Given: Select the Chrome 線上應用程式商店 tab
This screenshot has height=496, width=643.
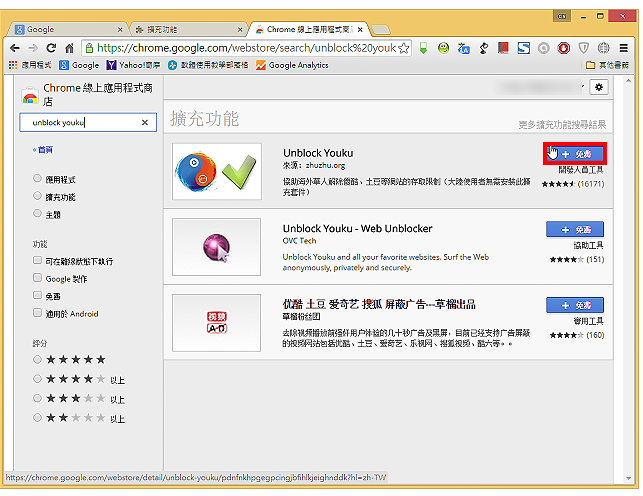Looking at the screenshot, I should 308,30.
